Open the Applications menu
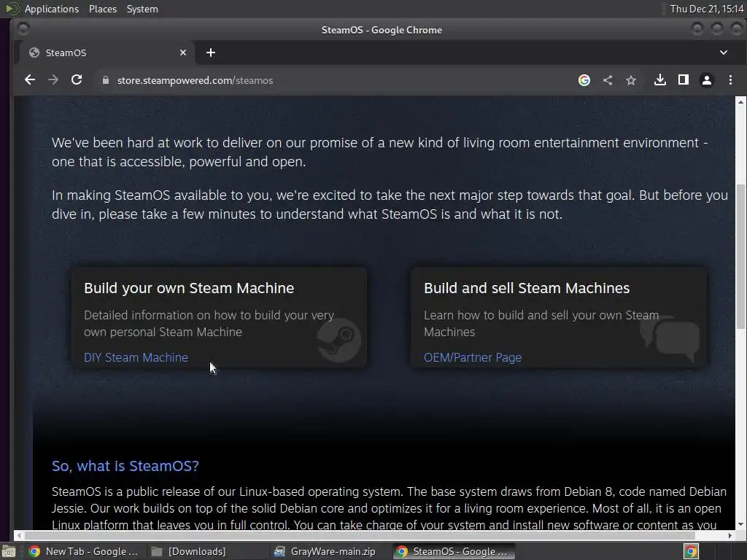The width and height of the screenshot is (747, 560). (x=52, y=9)
